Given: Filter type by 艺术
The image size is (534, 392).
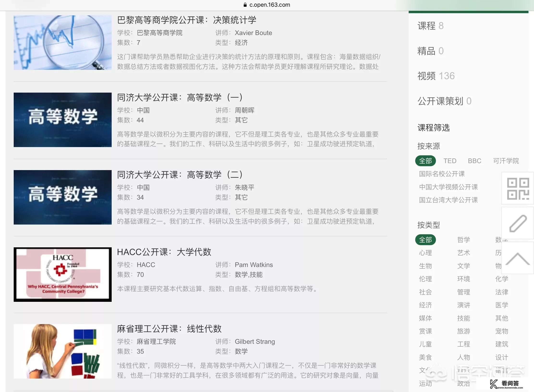Looking at the screenshot, I should 464,253.
